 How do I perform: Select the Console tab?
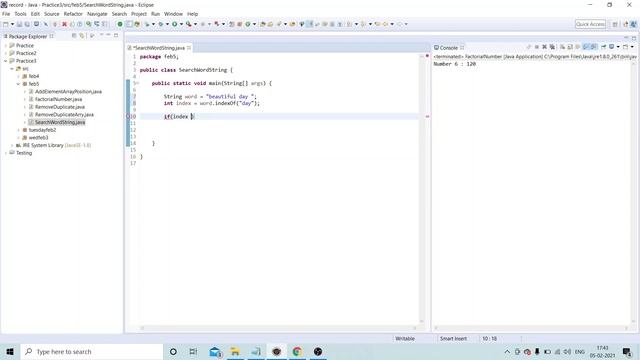point(448,48)
